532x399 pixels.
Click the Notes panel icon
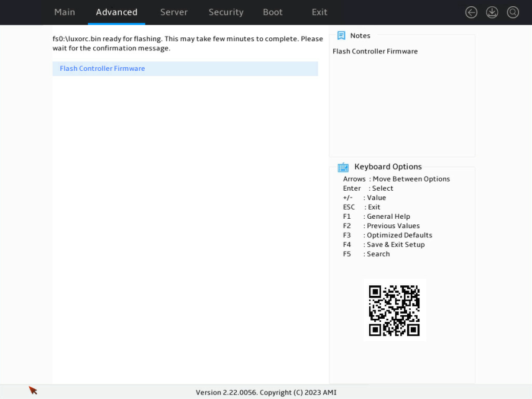[341, 35]
